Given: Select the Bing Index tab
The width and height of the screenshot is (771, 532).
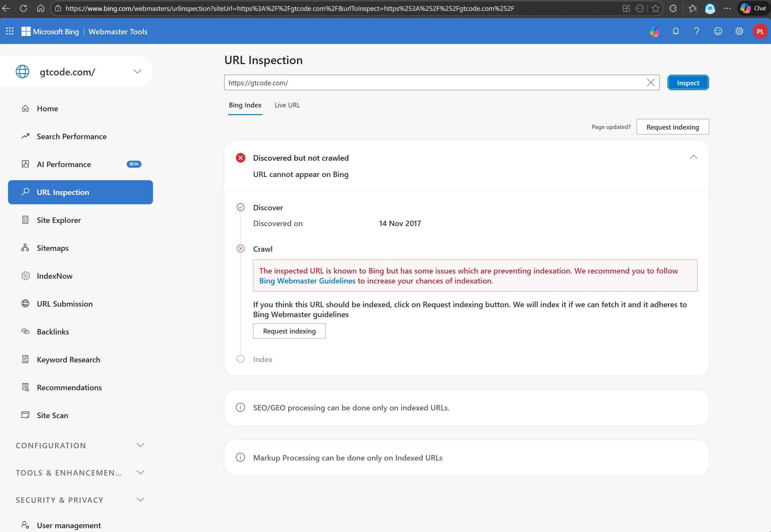Looking at the screenshot, I should [x=245, y=105].
